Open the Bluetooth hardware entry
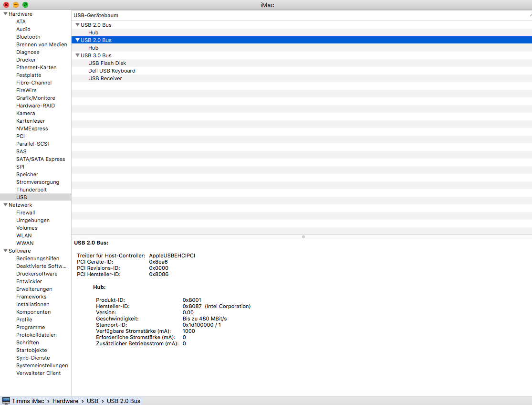Viewport: 532px width, 405px height. coord(28,37)
